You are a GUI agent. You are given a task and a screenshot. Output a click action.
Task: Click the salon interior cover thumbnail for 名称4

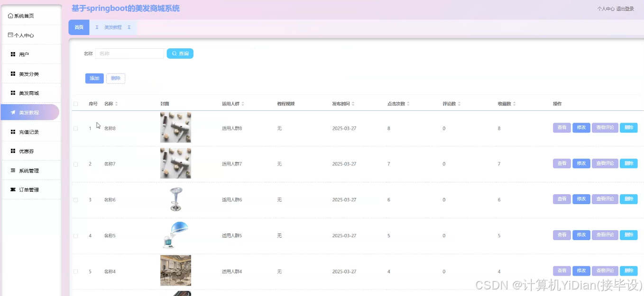[x=175, y=270]
